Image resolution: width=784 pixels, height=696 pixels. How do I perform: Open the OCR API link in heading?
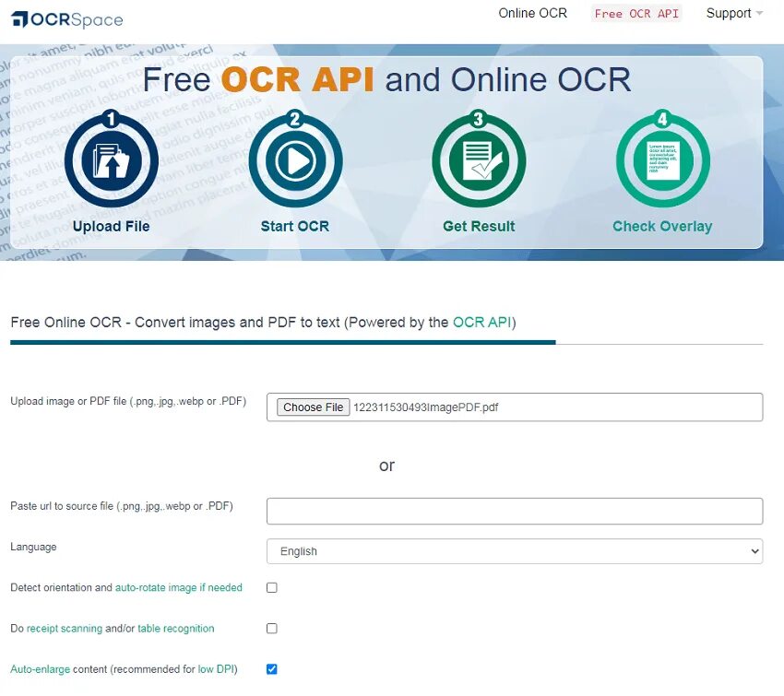[x=482, y=323]
